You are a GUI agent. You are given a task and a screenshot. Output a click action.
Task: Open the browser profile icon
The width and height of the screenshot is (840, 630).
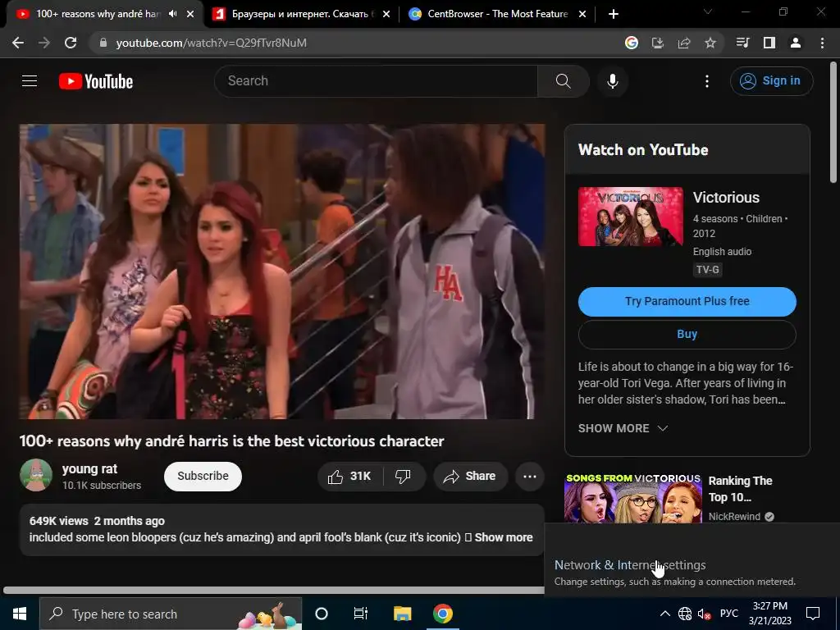[x=796, y=43]
